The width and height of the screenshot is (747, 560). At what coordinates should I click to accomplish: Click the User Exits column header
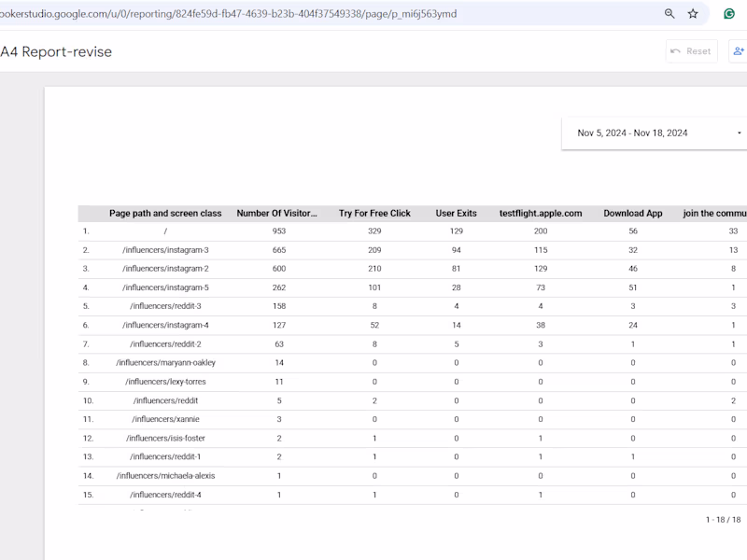456,214
